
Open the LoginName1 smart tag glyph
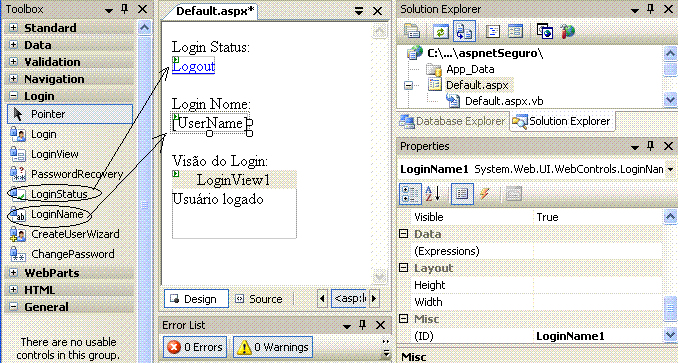(x=176, y=117)
